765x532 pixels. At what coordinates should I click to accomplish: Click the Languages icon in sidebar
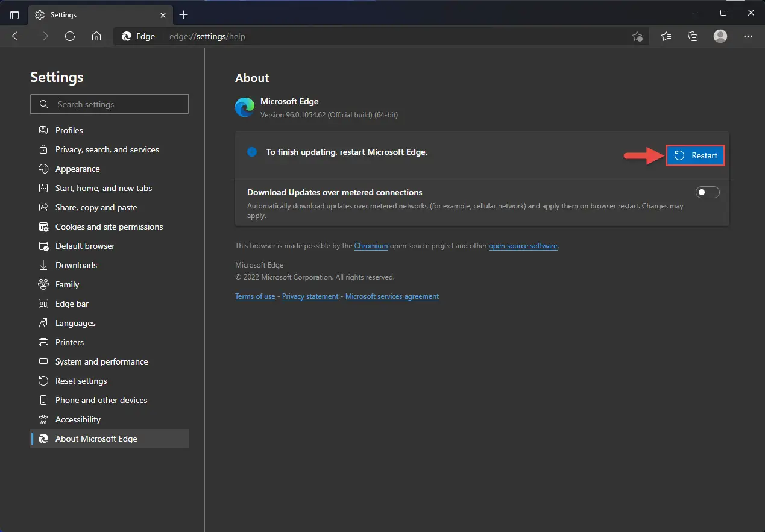tap(43, 323)
